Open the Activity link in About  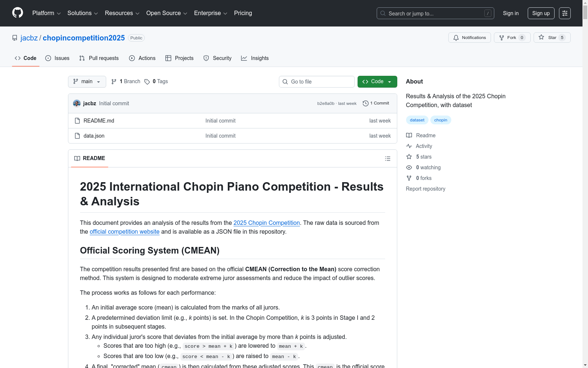tap(419, 146)
